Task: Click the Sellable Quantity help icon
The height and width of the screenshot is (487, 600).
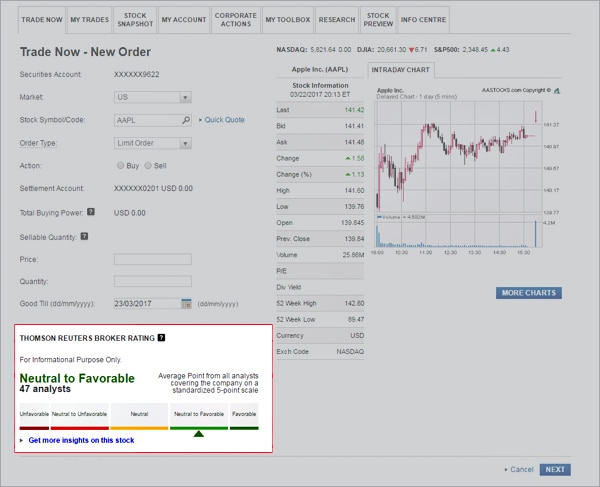Action: [x=84, y=236]
